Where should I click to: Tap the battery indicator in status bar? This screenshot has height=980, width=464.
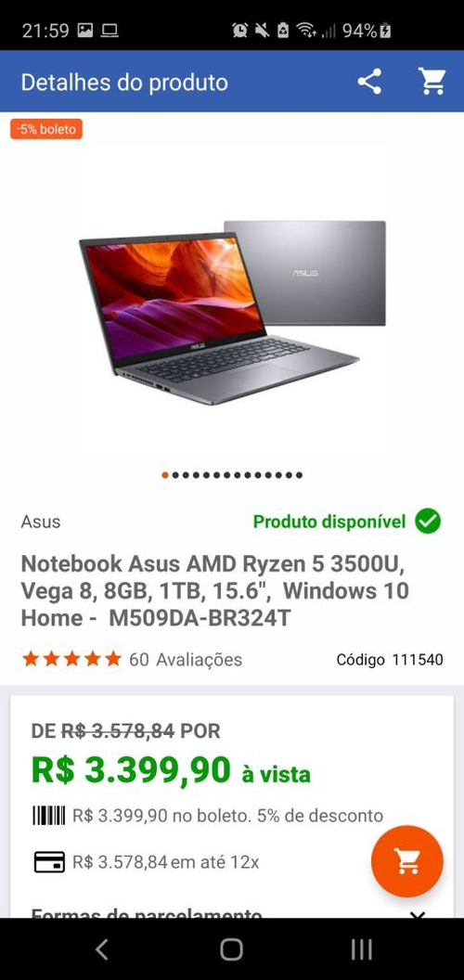pyautogui.click(x=386, y=30)
